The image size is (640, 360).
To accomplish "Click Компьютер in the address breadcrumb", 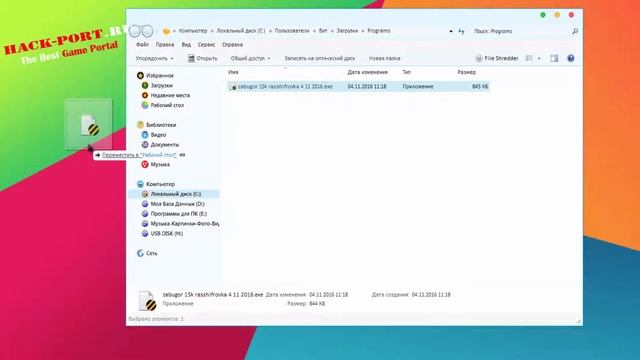I will (x=193, y=31).
